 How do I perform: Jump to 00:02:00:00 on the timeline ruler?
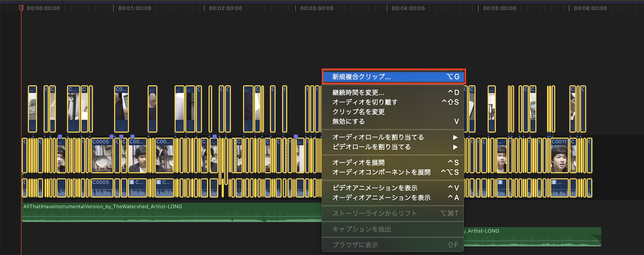click(x=225, y=8)
